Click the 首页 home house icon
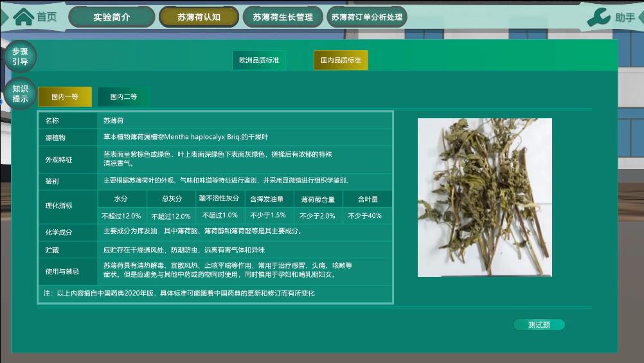 24,17
